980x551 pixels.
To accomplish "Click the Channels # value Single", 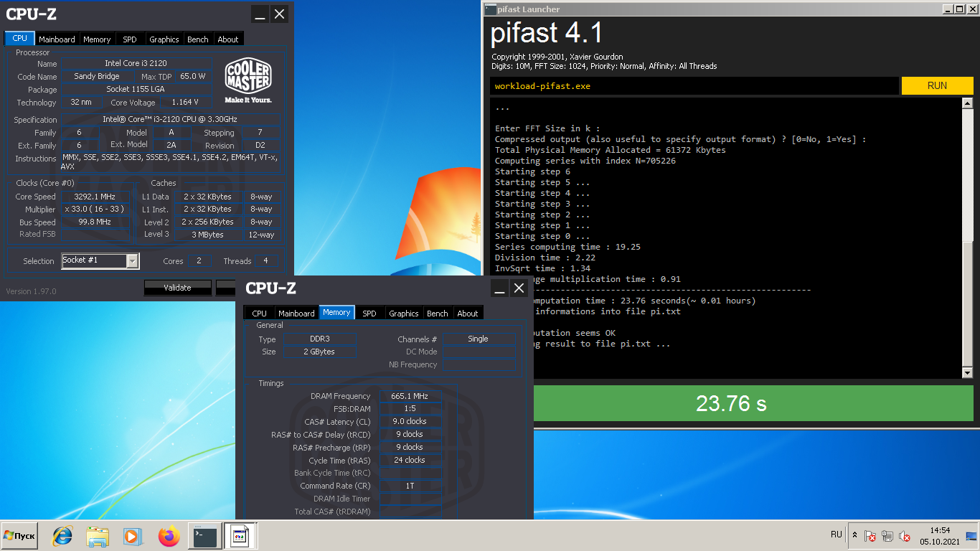I will coord(478,339).
